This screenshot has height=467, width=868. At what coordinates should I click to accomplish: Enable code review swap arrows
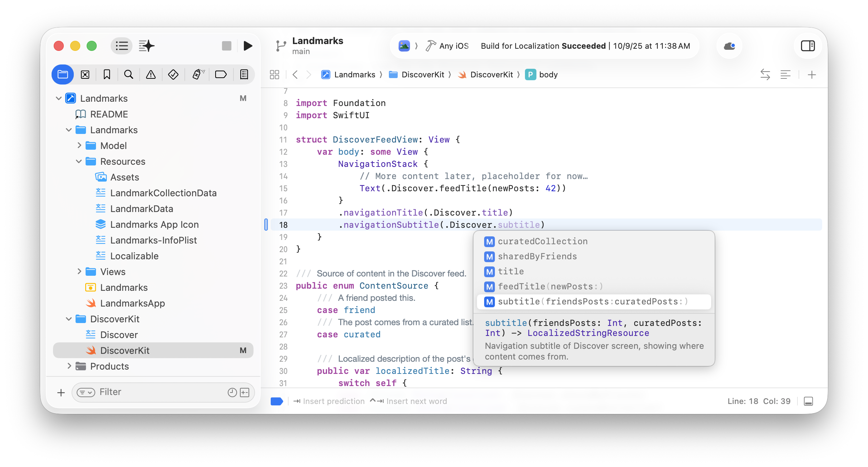click(x=765, y=74)
